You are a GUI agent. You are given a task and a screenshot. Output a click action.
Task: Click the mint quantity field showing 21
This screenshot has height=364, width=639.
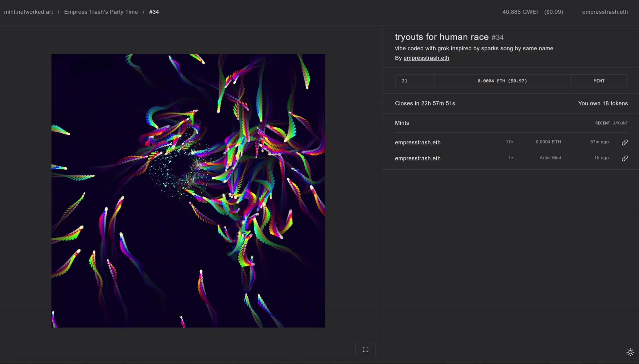(414, 81)
